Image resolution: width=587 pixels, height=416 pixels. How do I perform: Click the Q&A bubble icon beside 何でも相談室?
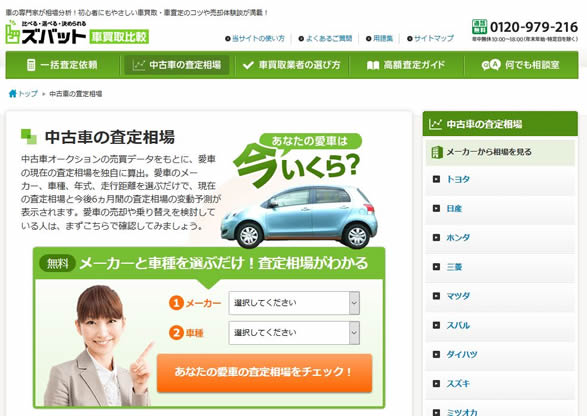coord(491,65)
